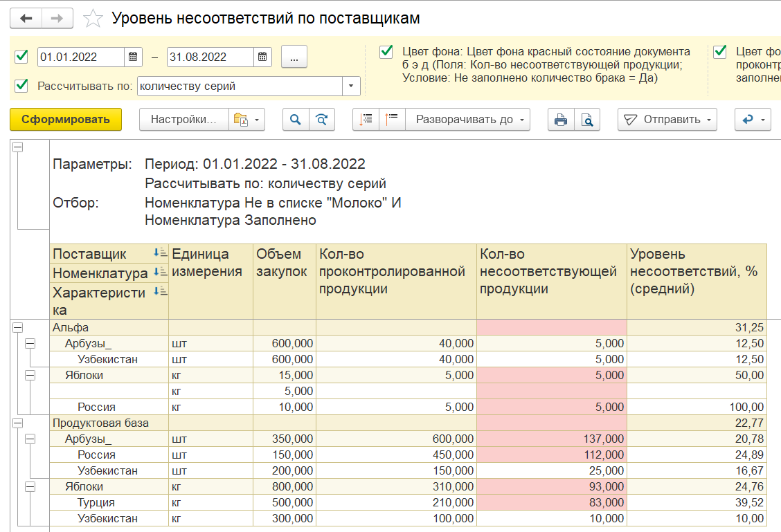The width and height of the screenshot is (781, 532).
Task: Select 'Кол-во проконтролированной продукции' header
Action: click(397, 281)
